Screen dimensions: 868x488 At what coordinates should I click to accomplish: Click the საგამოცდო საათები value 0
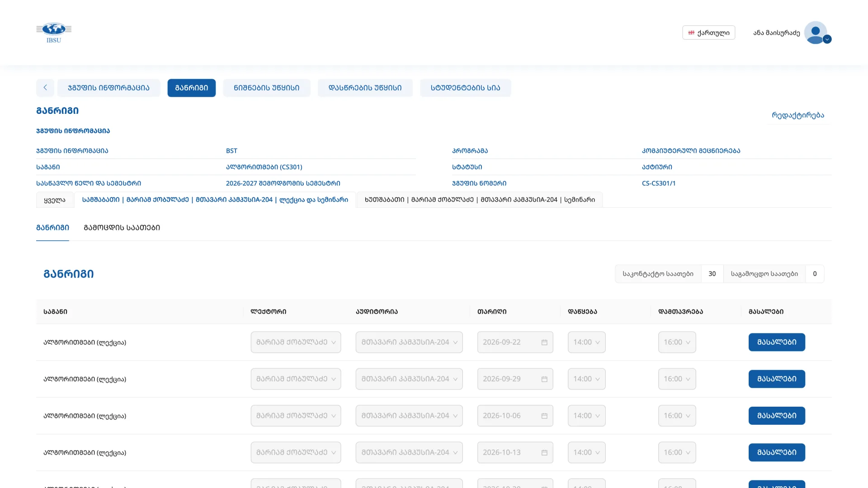tap(815, 274)
